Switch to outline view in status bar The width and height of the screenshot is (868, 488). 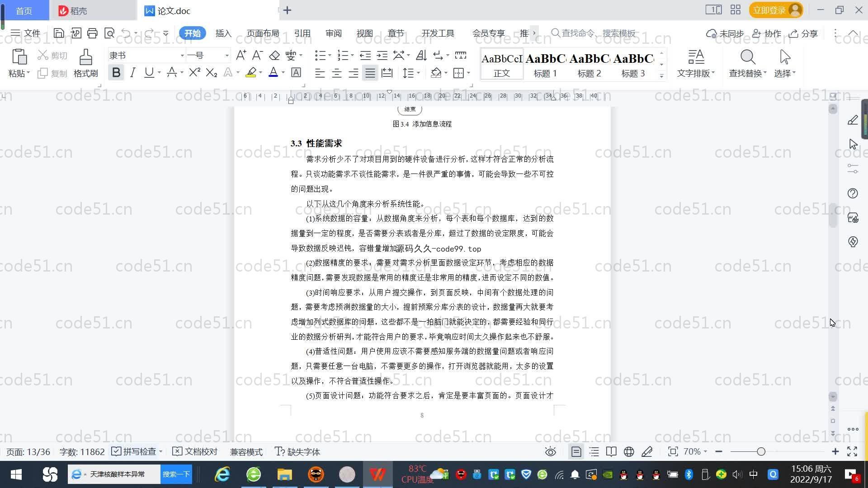[x=594, y=451]
